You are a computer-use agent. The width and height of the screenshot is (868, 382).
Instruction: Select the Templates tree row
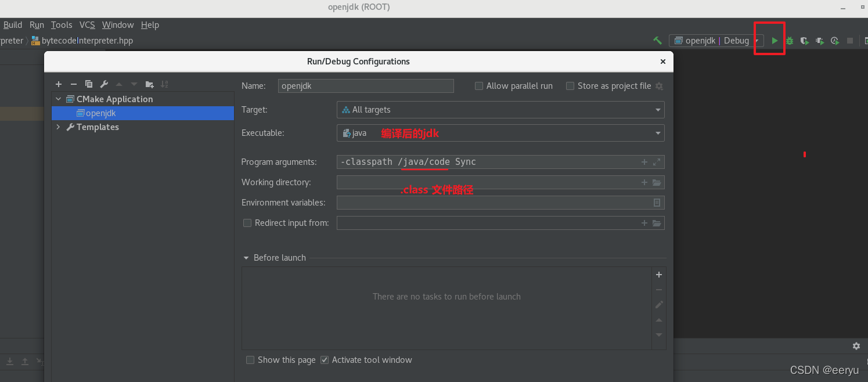(143, 127)
